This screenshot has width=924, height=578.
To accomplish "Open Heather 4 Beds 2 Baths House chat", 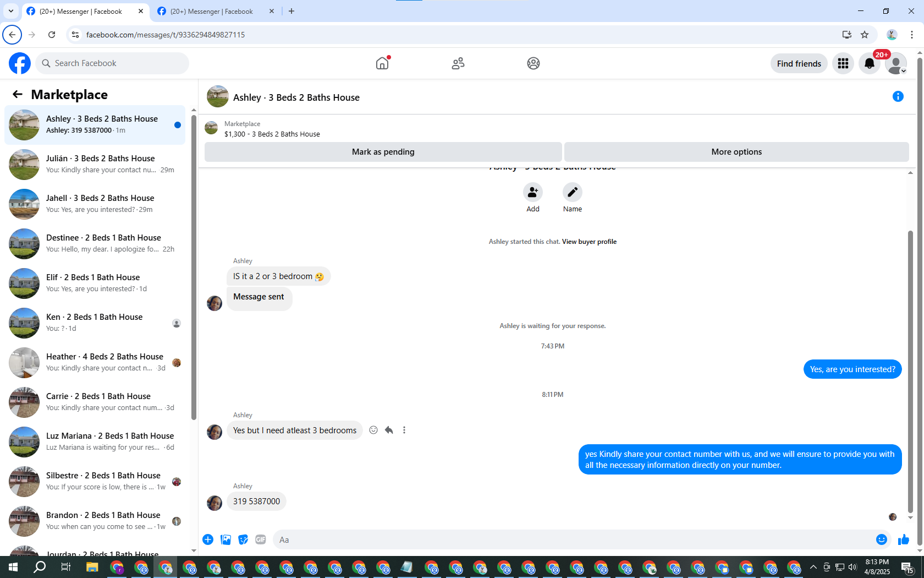I will point(95,363).
